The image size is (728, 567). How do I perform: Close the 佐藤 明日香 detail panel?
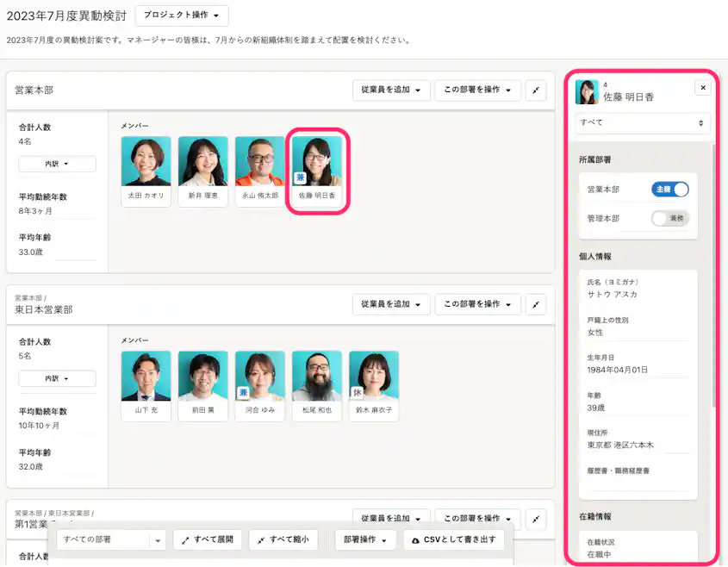tap(703, 87)
